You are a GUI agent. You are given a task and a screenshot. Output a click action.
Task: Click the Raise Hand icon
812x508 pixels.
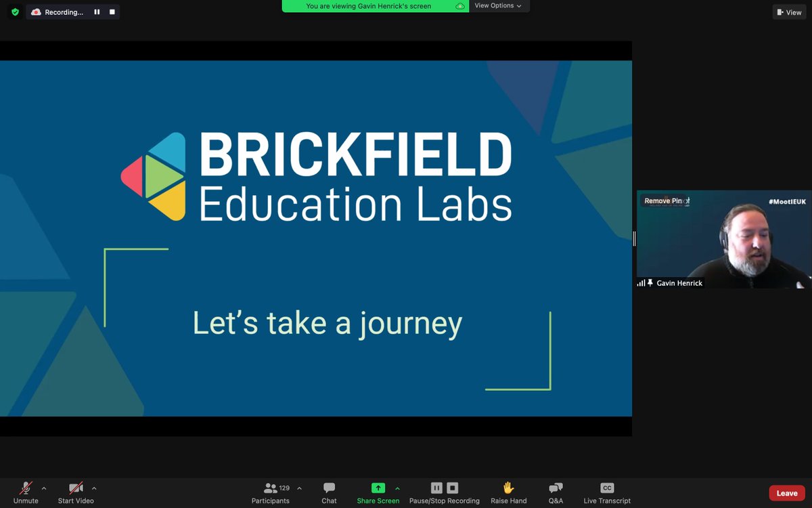[x=508, y=488]
